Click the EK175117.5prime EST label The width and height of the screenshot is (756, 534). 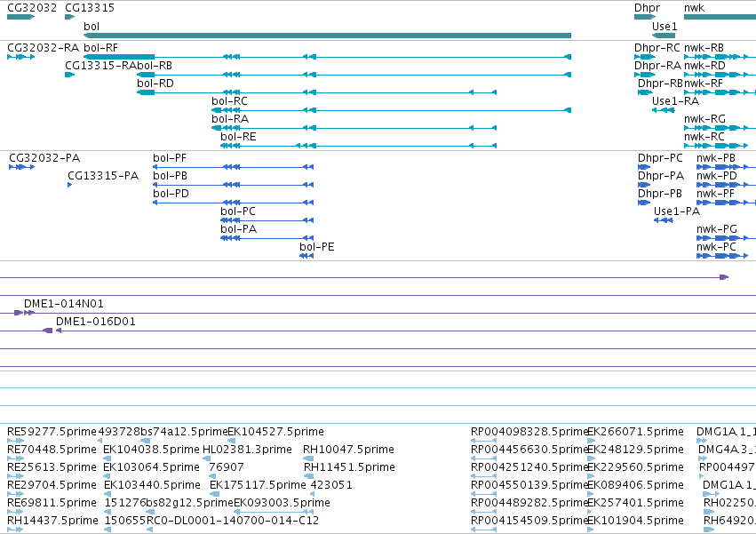tap(258, 485)
